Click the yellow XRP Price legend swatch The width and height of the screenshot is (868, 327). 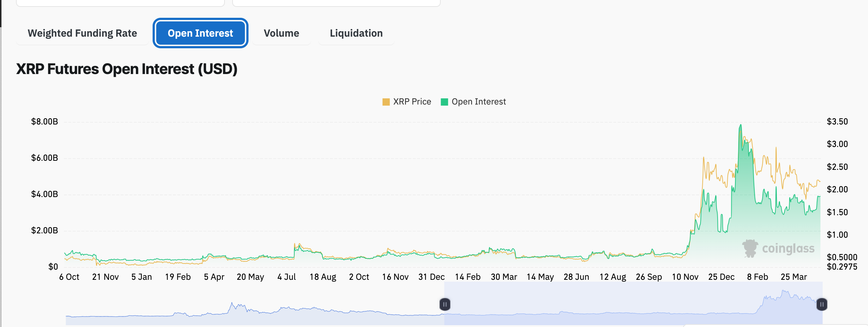point(386,102)
